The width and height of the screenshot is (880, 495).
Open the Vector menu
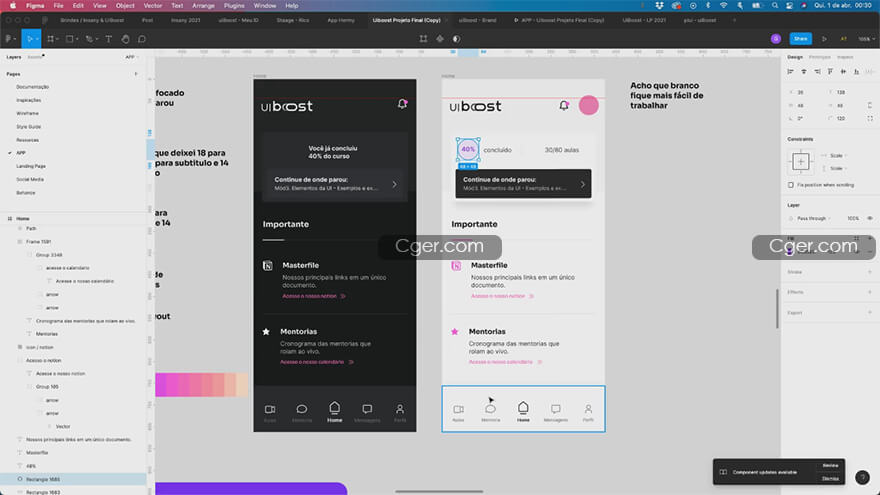[x=153, y=6]
